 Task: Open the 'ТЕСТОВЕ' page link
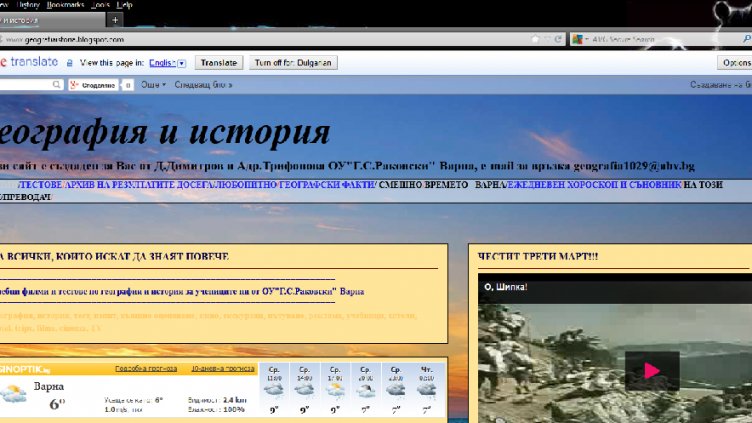tap(41, 185)
